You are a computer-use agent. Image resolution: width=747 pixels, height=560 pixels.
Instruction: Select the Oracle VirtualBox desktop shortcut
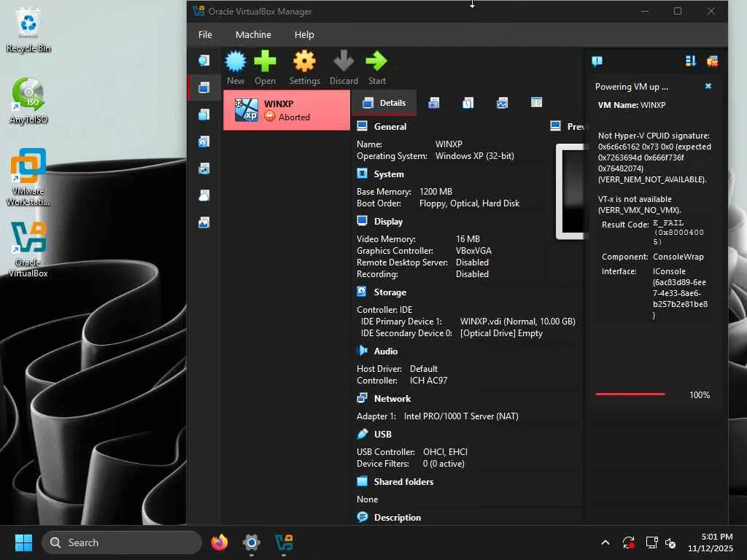tap(28, 249)
